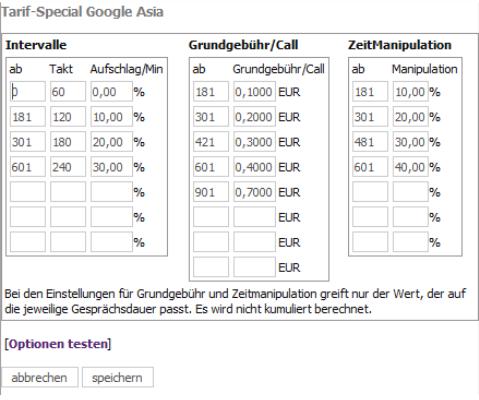The width and height of the screenshot is (479, 400).
Task: Click the last empty Grundgebühr EUR field
Action: tap(254, 267)
